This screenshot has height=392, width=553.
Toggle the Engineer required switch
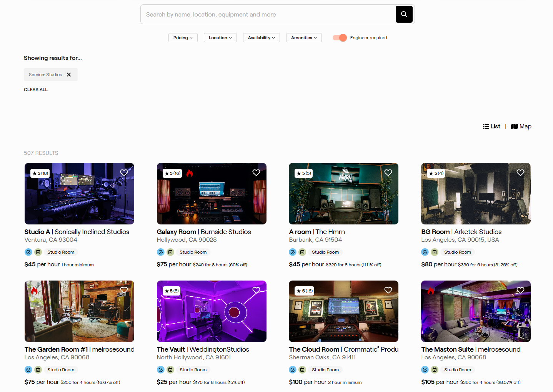[x=340, y=38]
